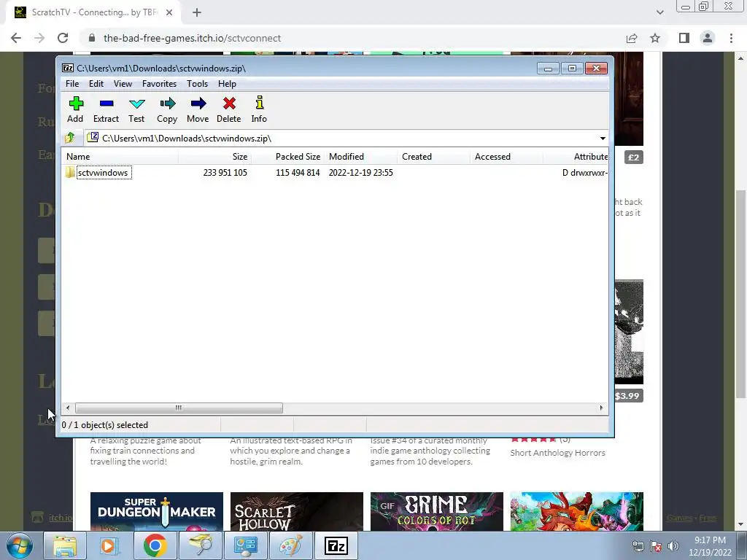Image resolution: width=747 pixels, height=560 pixels.
Task: Open the Chrome profile avatar
Action: (x=708, y=38)
